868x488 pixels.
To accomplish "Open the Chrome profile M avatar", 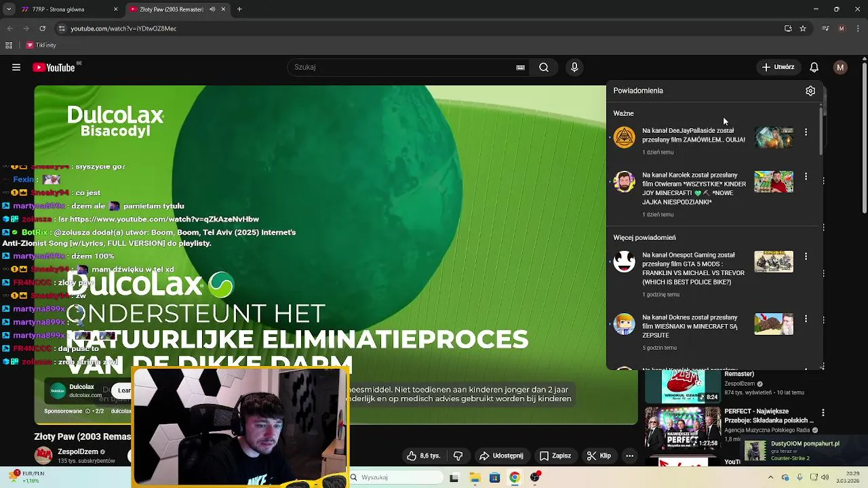I will click(x=842, y=28).
